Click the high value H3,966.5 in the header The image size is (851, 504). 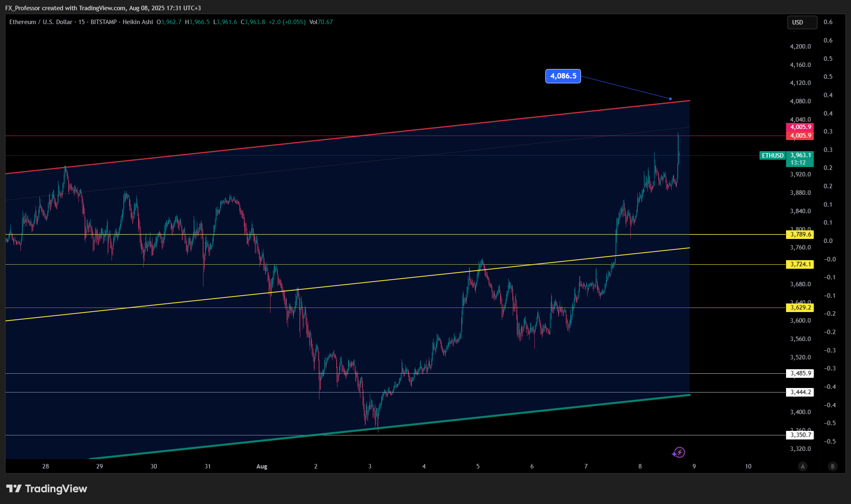[197, 22]
